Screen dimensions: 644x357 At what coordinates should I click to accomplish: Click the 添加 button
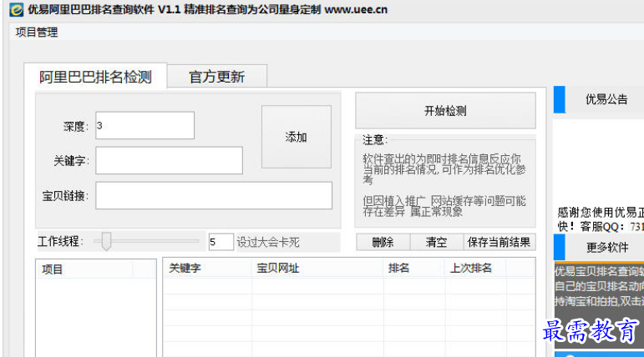pos(297,137)
